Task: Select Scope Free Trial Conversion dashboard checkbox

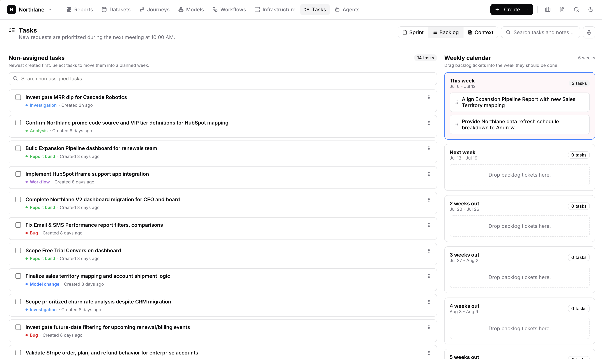Action: [x=18, y=250]
